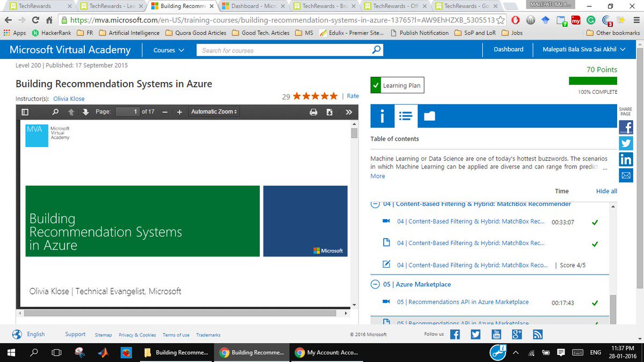Toggle the PDF viewer sidebar
The height and width of the screenshot is (362, 644).
click(25, 112)
